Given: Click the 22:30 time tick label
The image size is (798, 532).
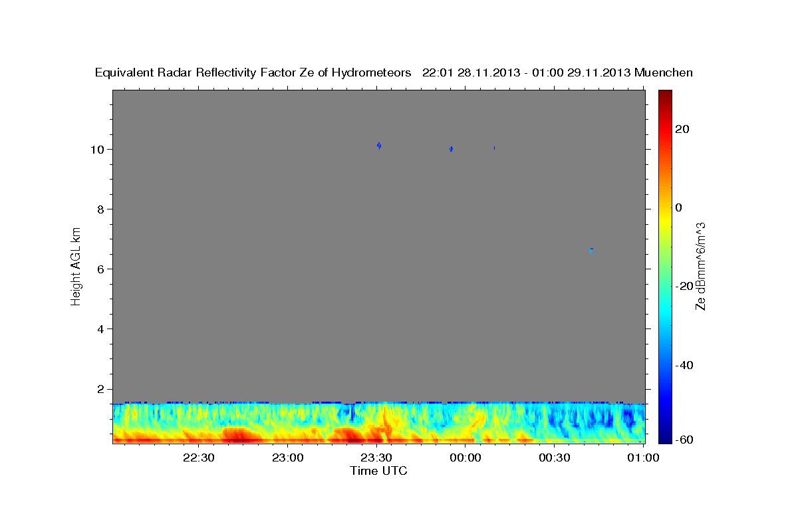Looking at the screenshot, I should click(199, 458).
